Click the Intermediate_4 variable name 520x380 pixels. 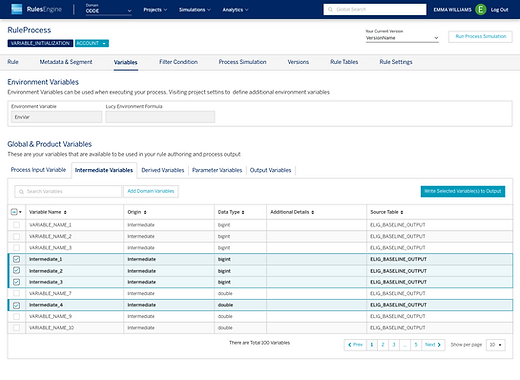point(46,305)
